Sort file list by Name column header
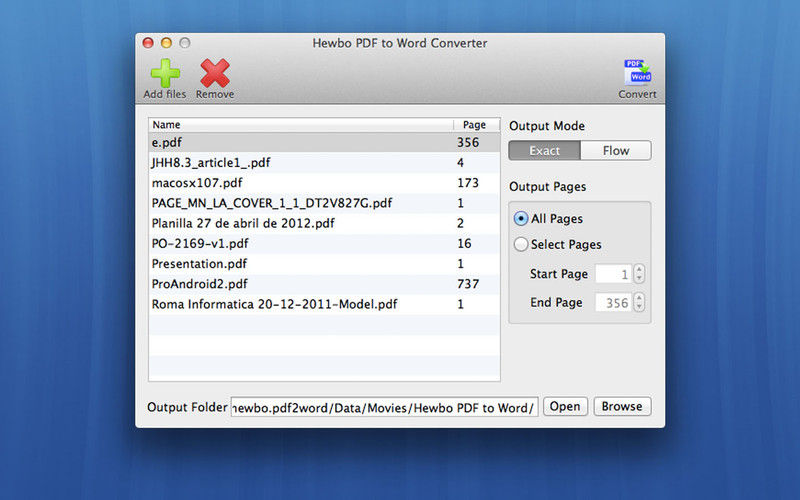800x500 pixels. click(301, 124)
